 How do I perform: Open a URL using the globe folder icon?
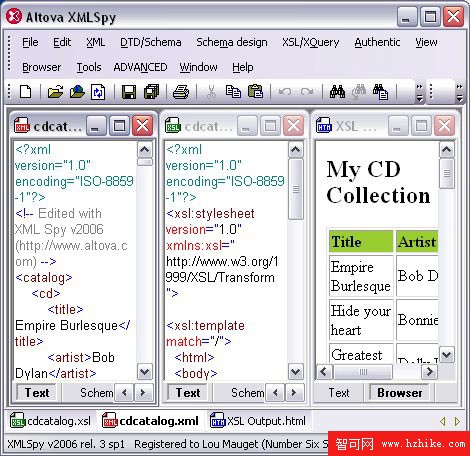pyautogui.click(x=77, y=92)
